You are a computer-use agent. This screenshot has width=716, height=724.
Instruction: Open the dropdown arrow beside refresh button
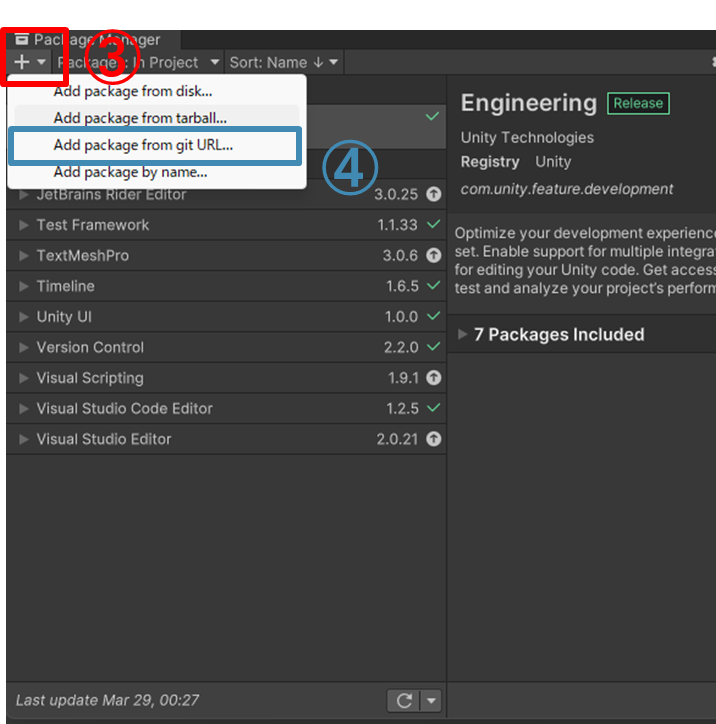click(432, 700)
